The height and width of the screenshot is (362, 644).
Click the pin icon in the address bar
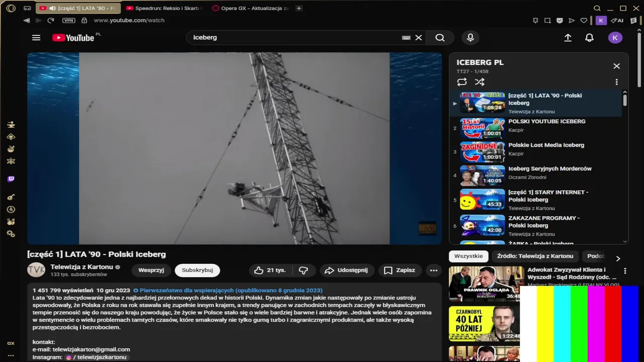[x=535, y=21]
